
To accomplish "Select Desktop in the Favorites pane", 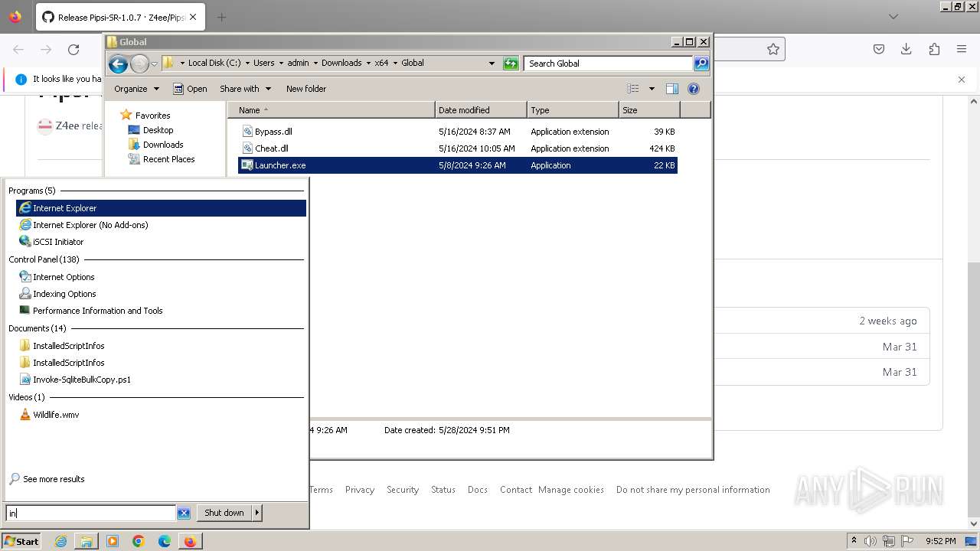I will tap(158, 130).
